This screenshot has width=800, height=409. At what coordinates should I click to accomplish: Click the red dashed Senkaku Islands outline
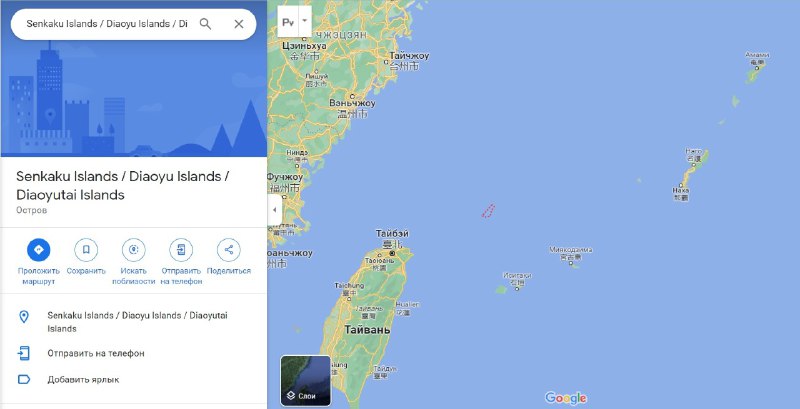click(x=488, y=211)
